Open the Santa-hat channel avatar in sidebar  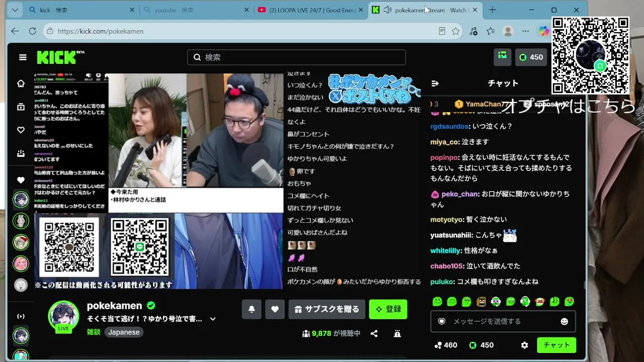(21, 242)
